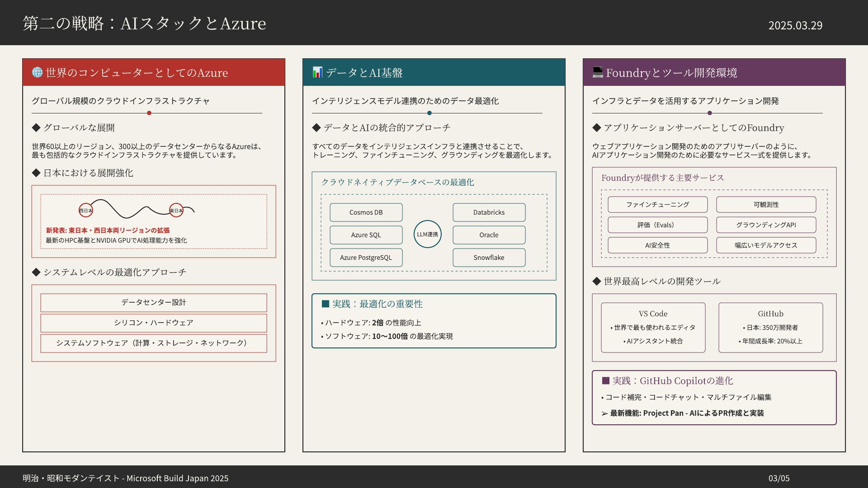Click the 評価（Evals）service box
Viewport: 868px width, 488px height.
coord(658,225)
